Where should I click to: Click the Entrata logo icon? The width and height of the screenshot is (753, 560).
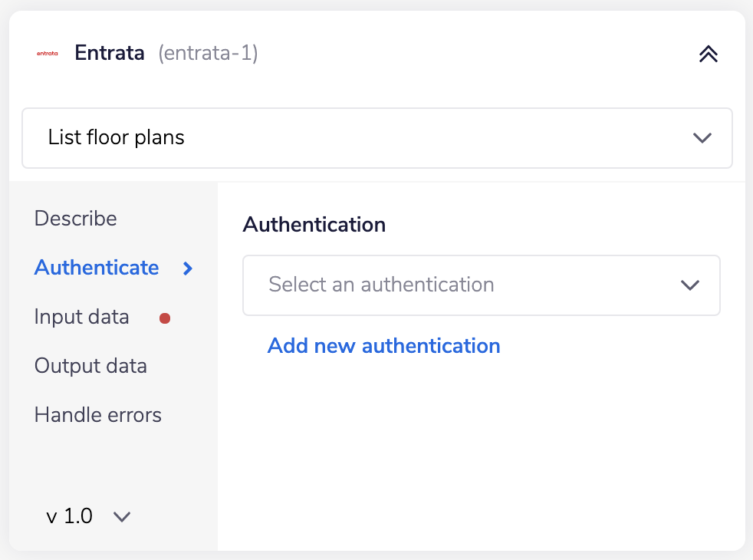tap(47, 53)
